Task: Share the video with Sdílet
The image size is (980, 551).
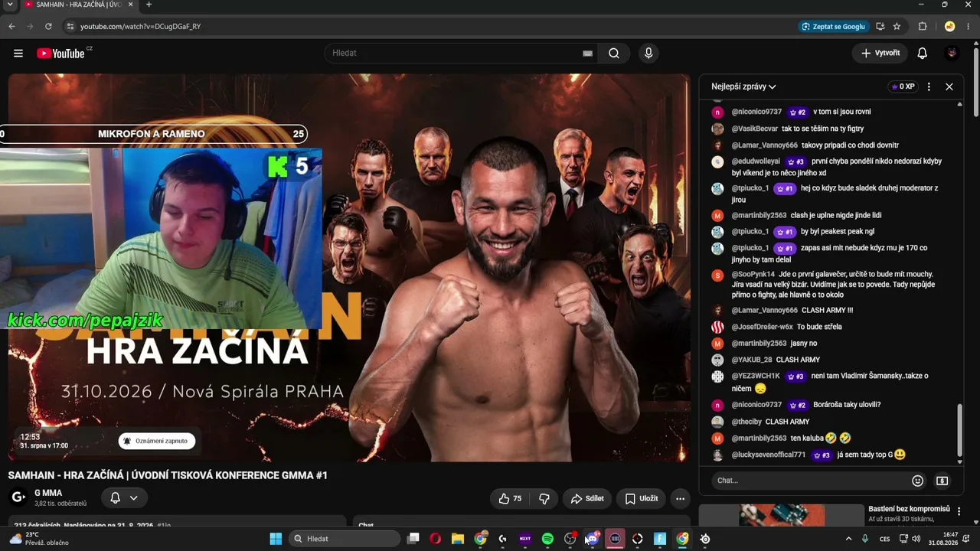Action: click(587, 499)
